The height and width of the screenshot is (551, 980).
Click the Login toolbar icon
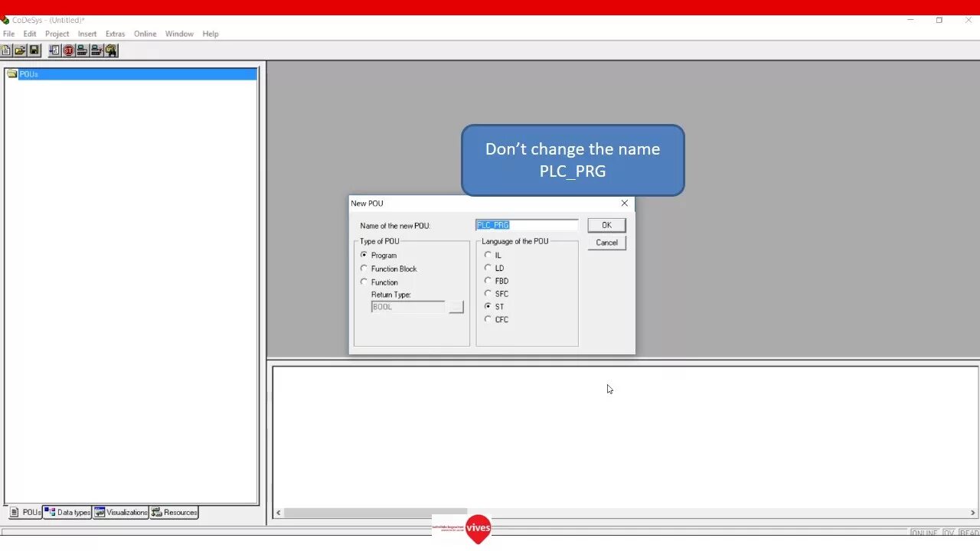(83, 51)
